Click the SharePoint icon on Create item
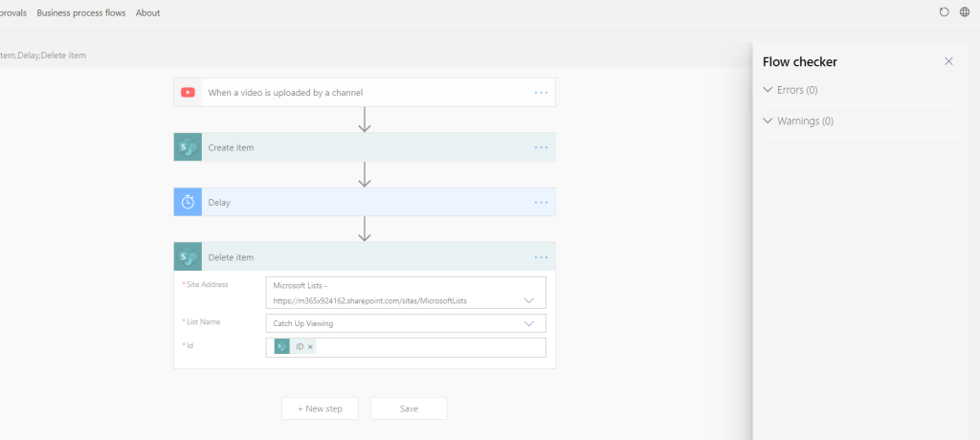The image size is (980, 440). pos(188,147)
